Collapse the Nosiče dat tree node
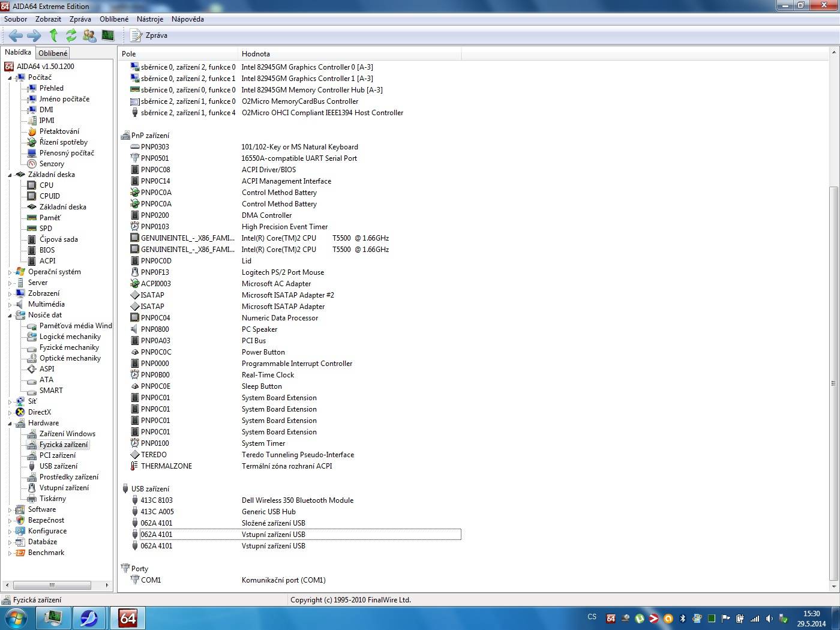 tap(10, 316)
